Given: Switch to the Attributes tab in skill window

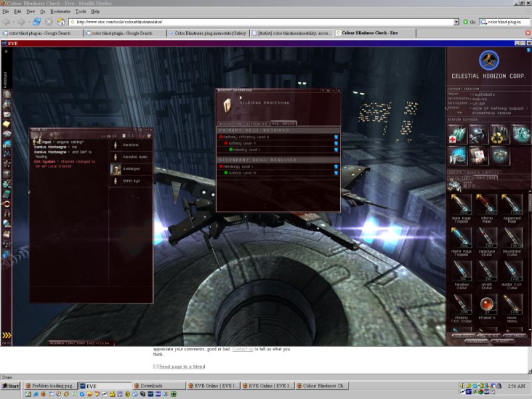Looking at the screenshot, I should (257, 124).
